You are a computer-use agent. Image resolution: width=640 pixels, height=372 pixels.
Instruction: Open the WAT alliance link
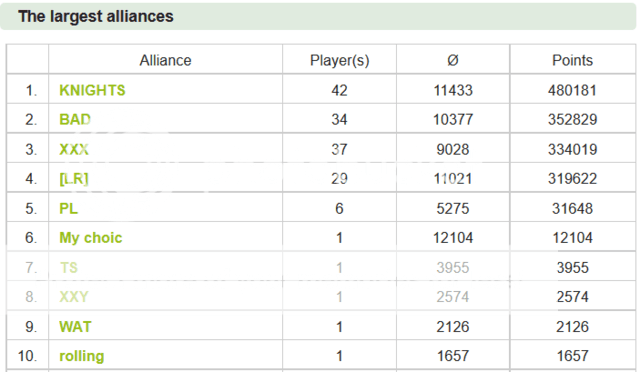pos(76,327)
